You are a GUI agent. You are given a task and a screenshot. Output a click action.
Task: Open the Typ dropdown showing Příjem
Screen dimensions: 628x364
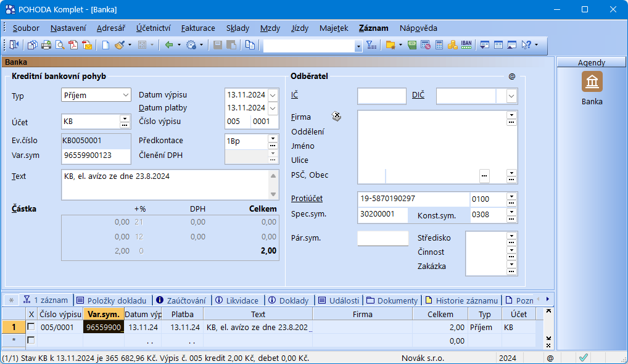click(125, 95)
